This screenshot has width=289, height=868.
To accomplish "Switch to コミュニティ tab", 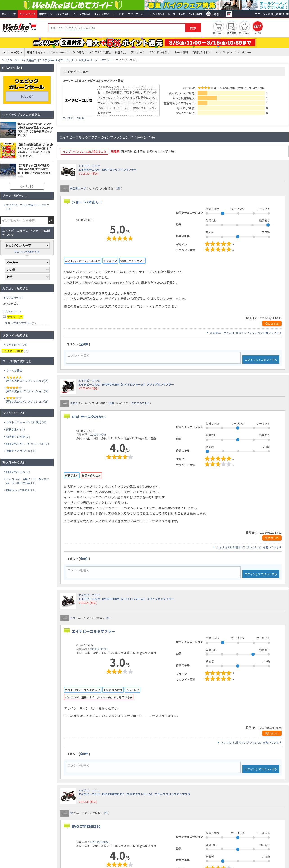I will tap(135, 14).
